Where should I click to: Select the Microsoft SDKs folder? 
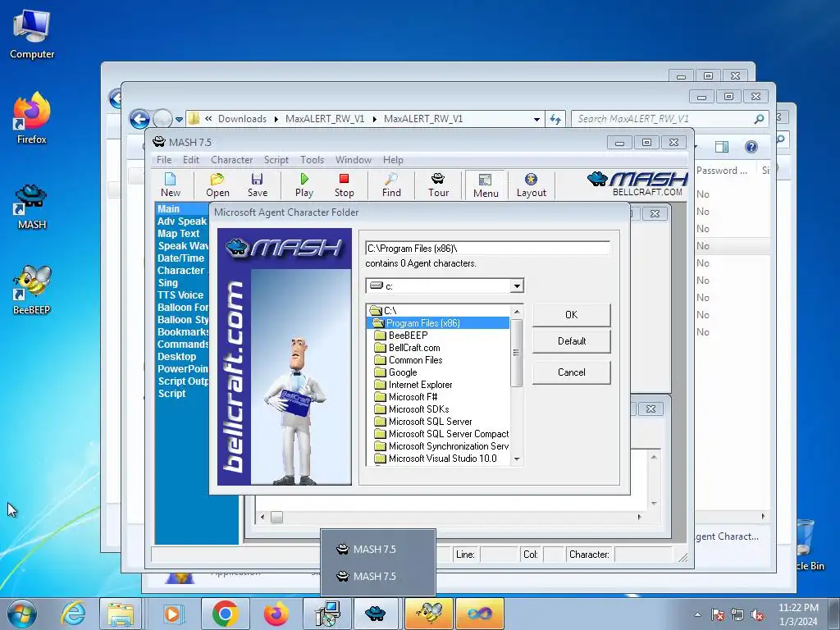tap(418, 409)
